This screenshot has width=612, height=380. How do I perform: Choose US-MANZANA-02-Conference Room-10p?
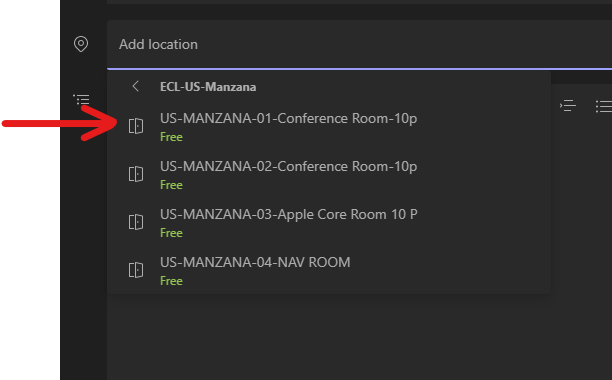tap(329, 175)
